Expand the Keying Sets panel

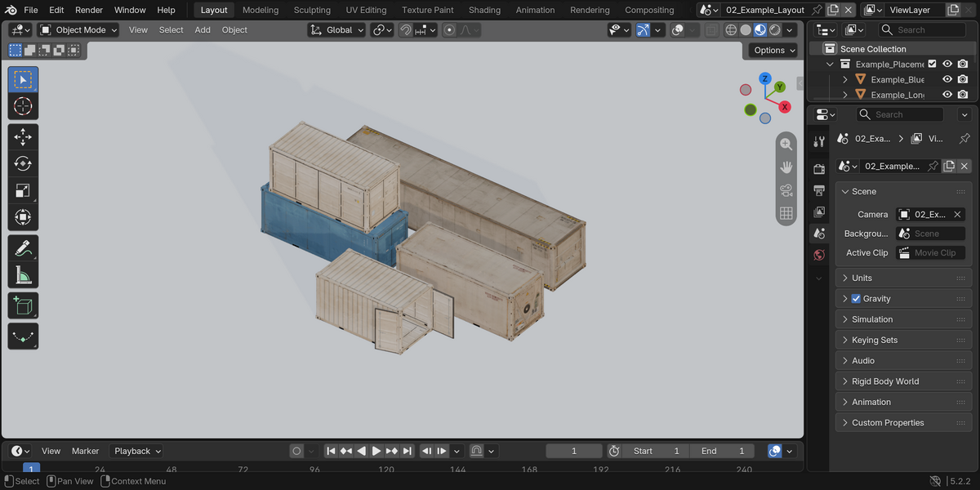(x=903, y=340)
